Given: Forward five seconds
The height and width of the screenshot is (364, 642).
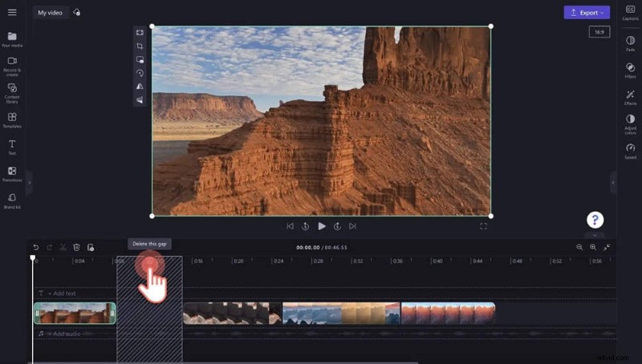Looking at the screenshot, I should pos(337,226).
